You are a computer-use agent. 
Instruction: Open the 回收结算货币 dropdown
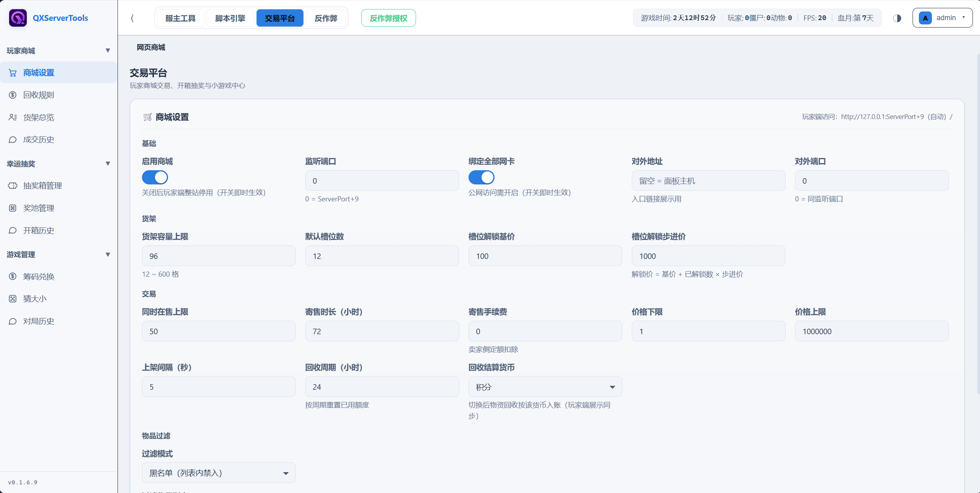point(545,387)
